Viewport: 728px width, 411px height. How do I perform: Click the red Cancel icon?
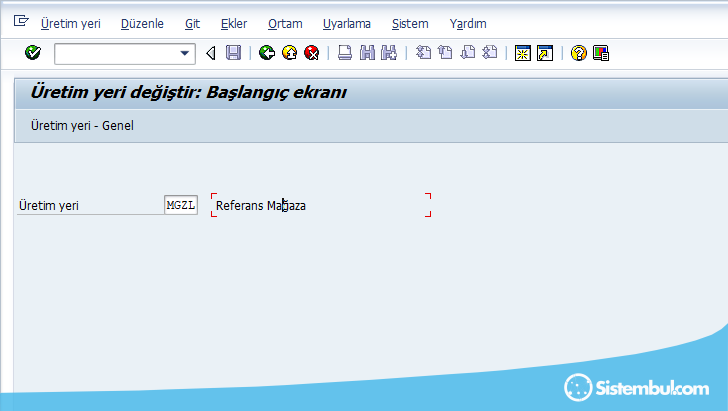[x=312, y=53]
